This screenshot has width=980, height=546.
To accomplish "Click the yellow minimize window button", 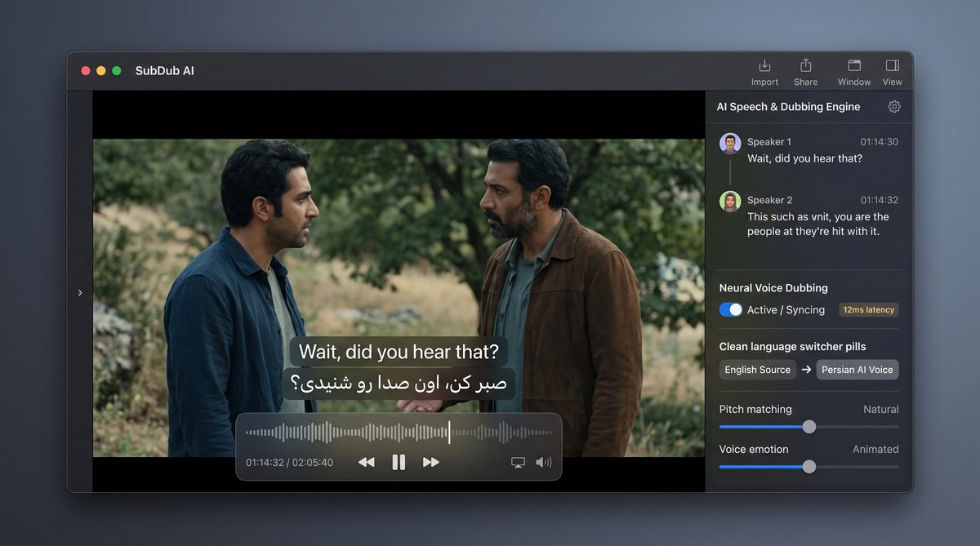I will 101,71.
